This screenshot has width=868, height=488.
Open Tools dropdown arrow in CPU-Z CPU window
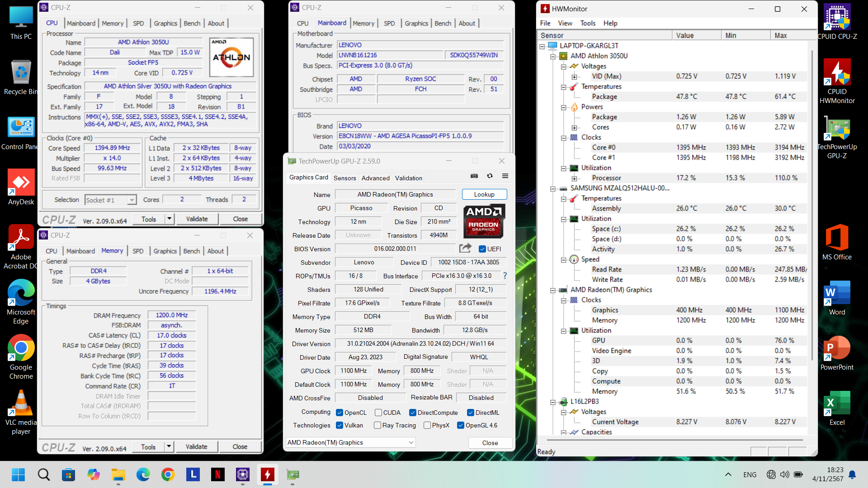pos(169,219)
